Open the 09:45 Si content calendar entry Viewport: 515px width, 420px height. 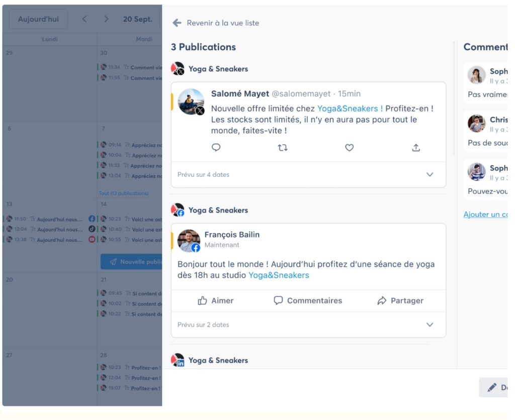130,293
